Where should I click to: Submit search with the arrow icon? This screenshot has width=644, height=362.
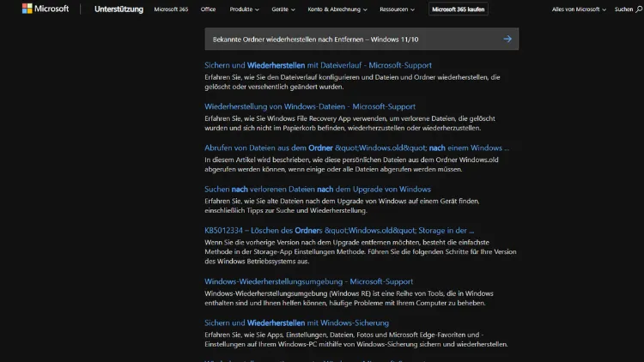(507, 39)
